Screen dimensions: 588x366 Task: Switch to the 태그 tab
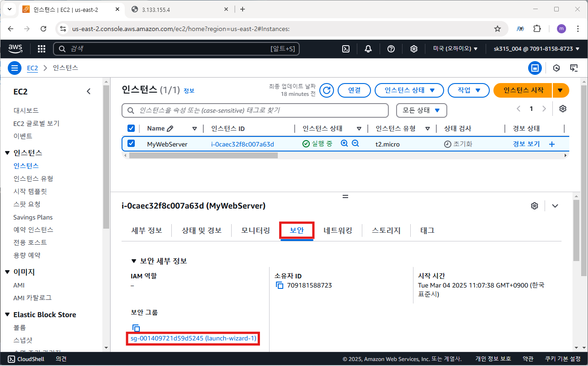pyautogui.click(x=427, y=230)
